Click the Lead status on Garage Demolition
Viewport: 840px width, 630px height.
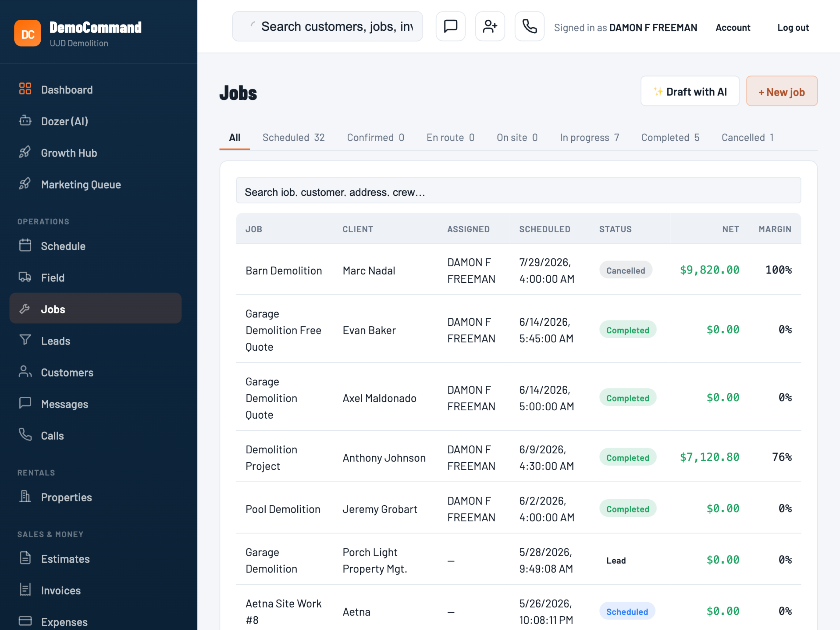tap(616, 560)
